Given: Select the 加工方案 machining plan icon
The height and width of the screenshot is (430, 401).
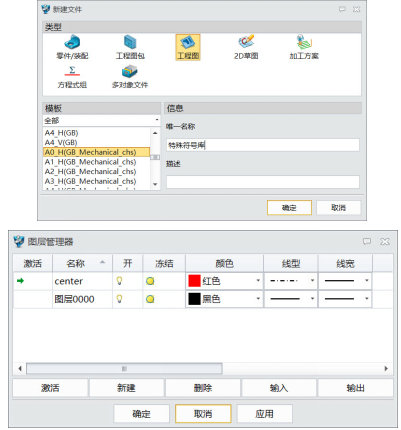Looking at the screenshot, I should point(304,42).
